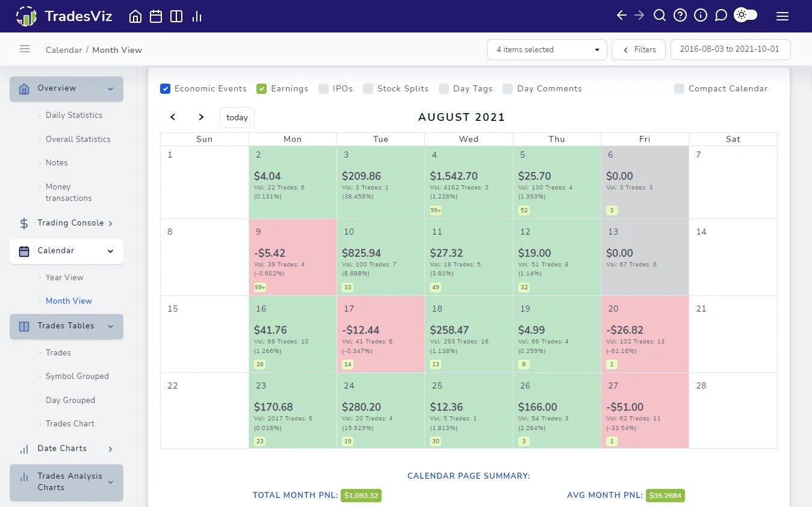Open Symbol Grouped trades table
Viewport: 812px width, 507px height.
coord(77,376)
